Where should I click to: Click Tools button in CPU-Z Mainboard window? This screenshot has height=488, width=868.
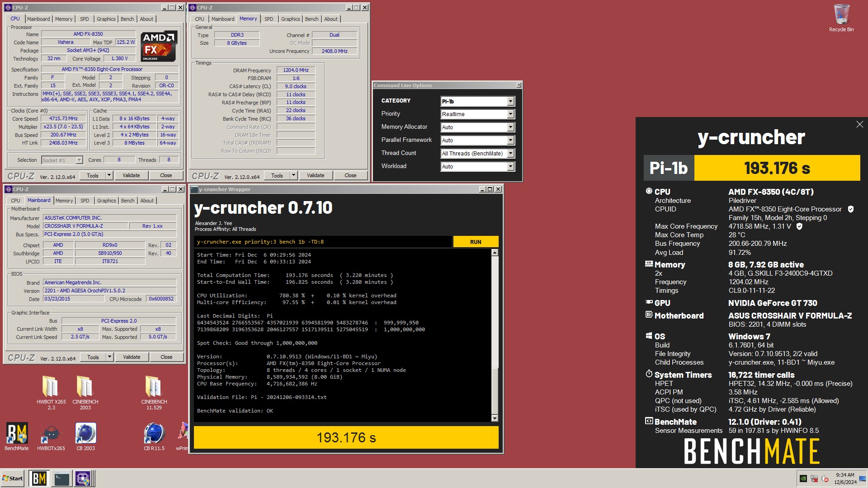point(93,357)
